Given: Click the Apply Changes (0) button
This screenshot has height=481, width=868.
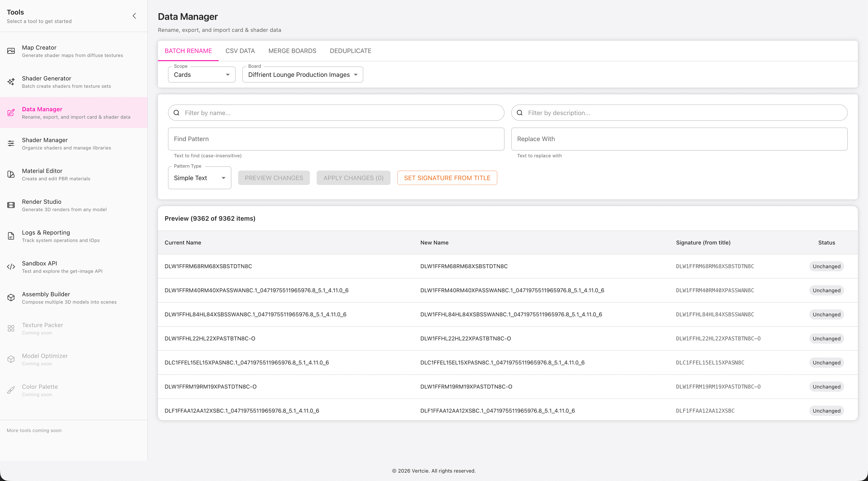Looking at the screenshot, I should pyautogui.click(x=353, y=178).
